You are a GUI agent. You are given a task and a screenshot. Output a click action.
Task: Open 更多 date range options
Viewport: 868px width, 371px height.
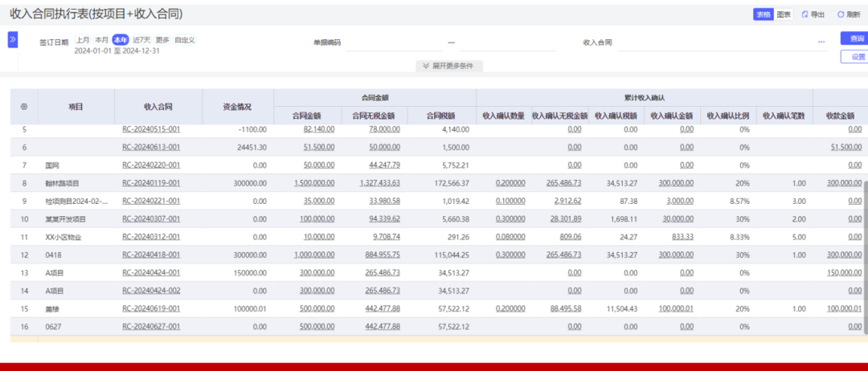point(162,40)
